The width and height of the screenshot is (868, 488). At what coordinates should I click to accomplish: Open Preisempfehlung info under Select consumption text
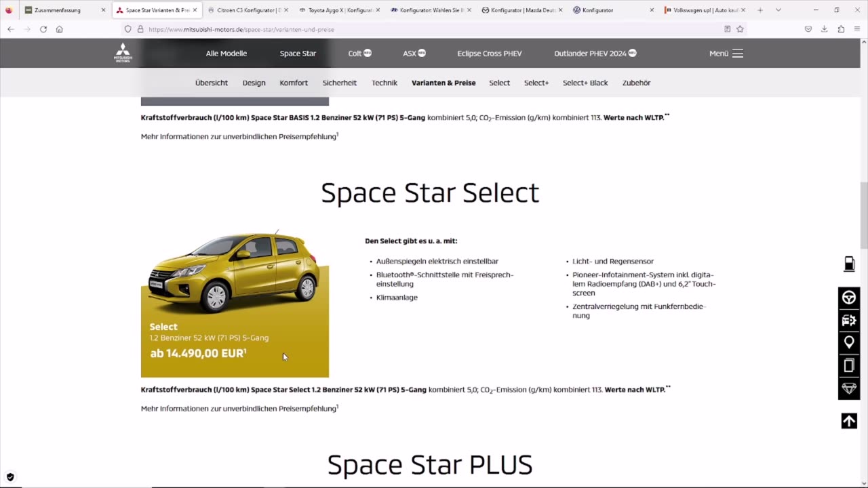point(239,409)
